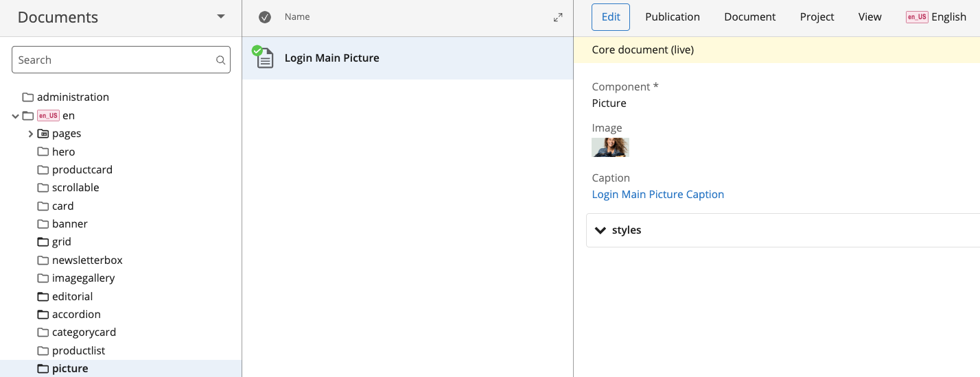Image resolution: width=980 pixels, height=377 pixels.
Task: Select editorial in the folder tree
Action: click(x=73, y=297)
